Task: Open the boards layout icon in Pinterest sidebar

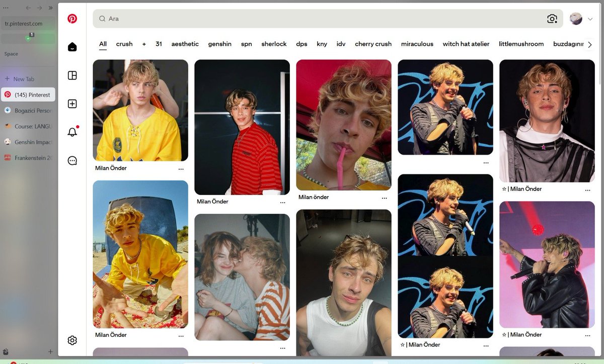Action: point(72,75)
